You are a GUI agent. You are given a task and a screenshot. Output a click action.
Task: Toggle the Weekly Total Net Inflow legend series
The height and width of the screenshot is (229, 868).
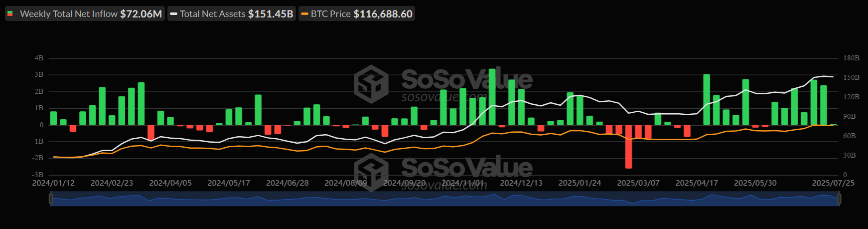(x=85, y=14)
